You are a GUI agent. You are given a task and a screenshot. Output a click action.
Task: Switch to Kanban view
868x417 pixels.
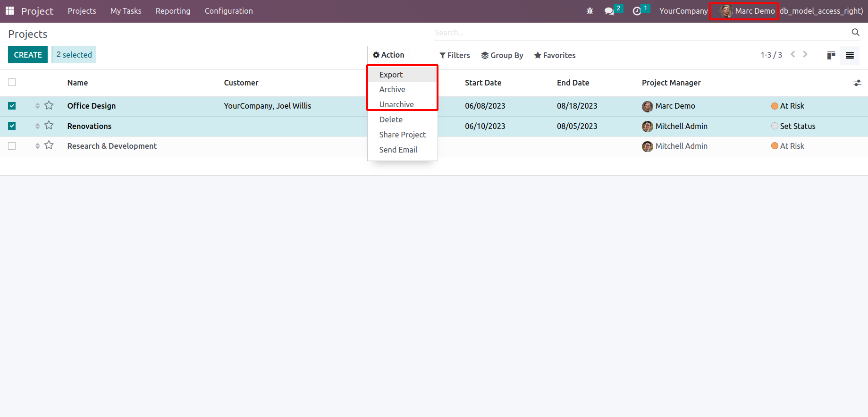pyautogui.click(x=831, y=55)
